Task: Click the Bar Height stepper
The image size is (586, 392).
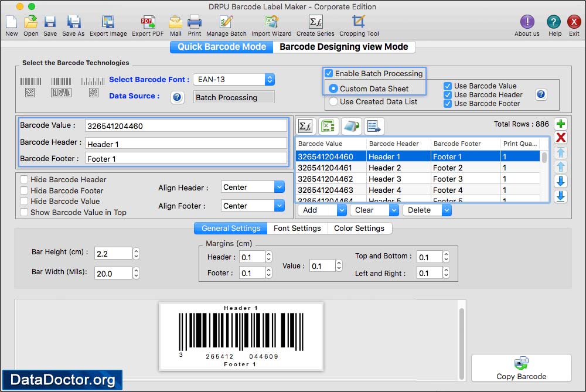Action: (136, 253)
